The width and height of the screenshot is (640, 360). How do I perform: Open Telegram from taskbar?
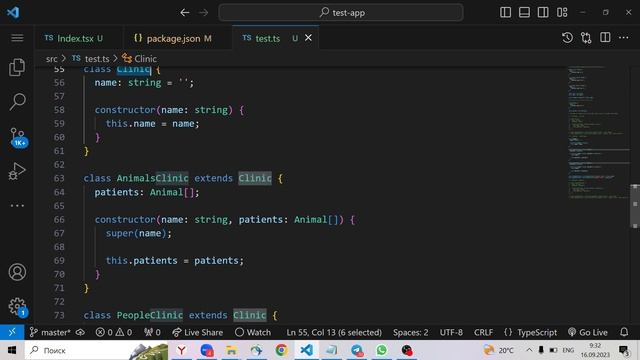pos(356,350)
